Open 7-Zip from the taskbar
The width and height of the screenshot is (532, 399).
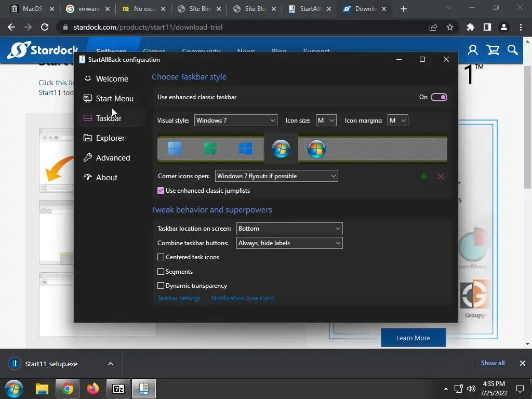(x=118, y=389)
